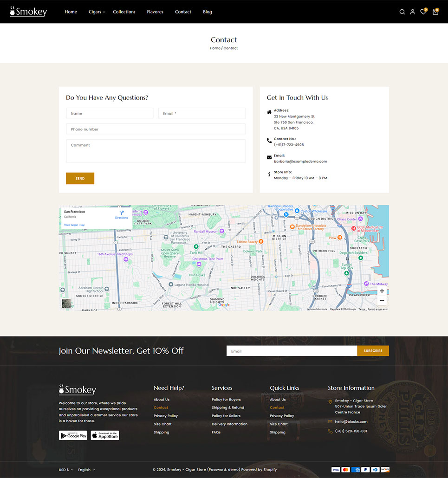Click the scroll-to-top arrow button
Screen dimensions: 448x478
pos(430,450)
